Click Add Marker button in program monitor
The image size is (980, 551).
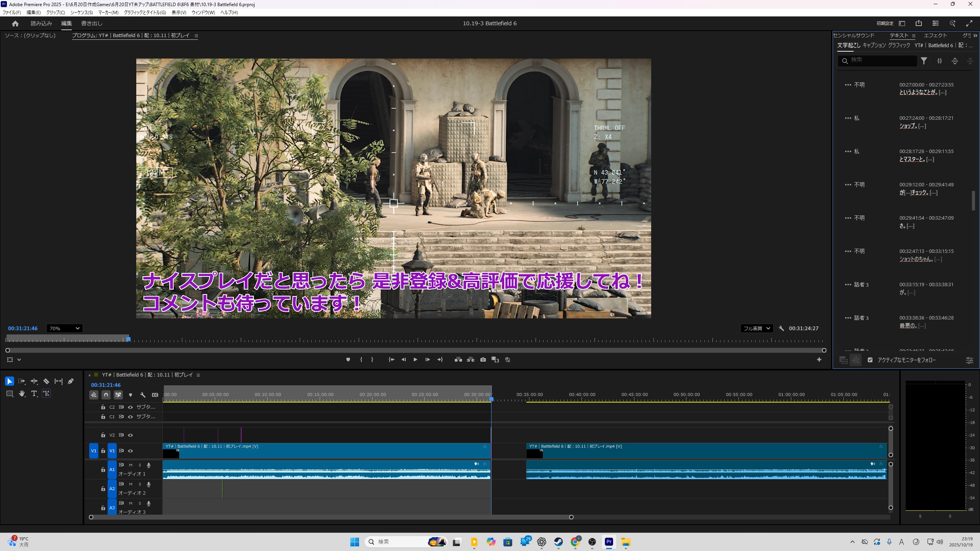(x=348, y=360)
